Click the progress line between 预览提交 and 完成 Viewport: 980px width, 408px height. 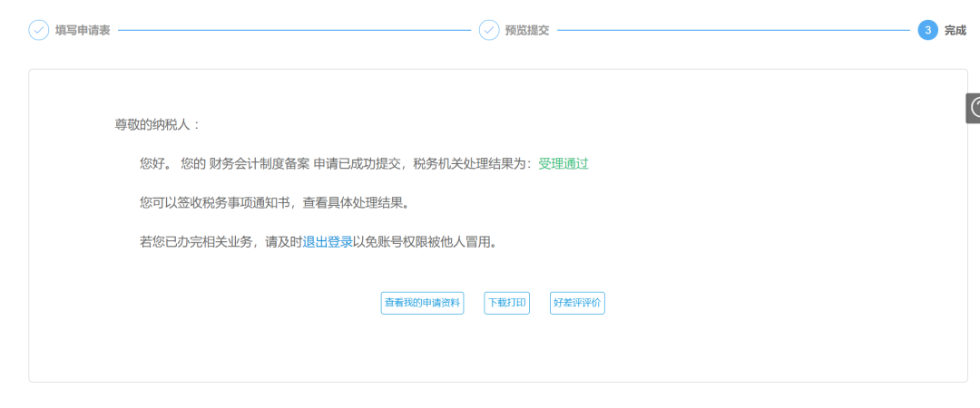coord(733,30)
